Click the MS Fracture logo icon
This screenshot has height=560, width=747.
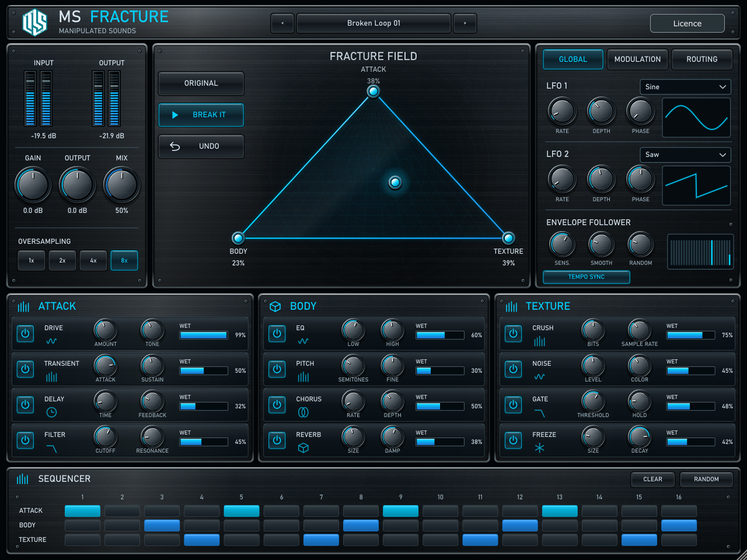[35, 22]
